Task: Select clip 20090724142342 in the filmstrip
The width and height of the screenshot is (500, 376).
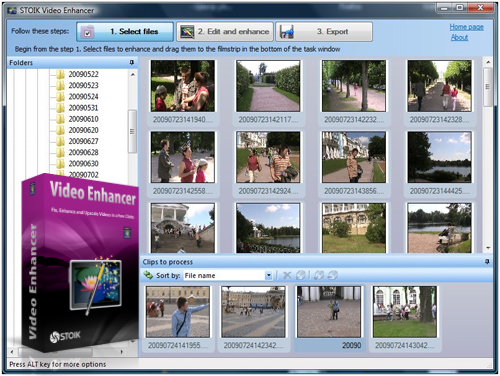Action: pos(253,312)
